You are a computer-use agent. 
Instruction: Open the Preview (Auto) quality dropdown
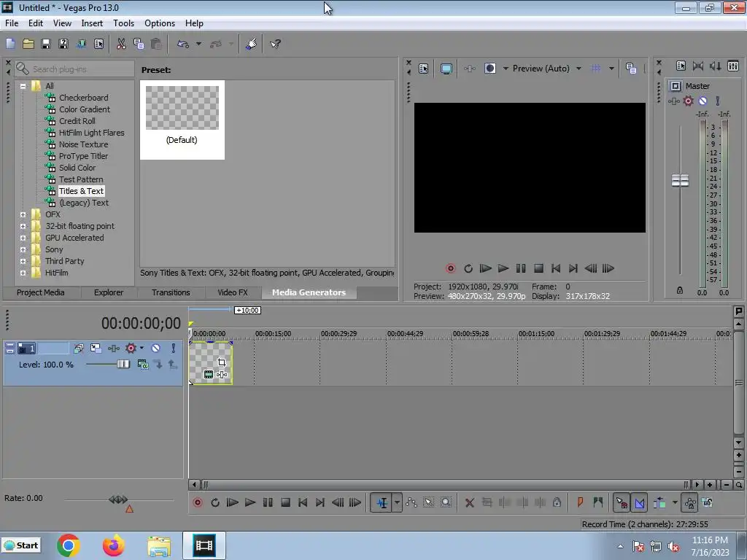coord(578,69)
